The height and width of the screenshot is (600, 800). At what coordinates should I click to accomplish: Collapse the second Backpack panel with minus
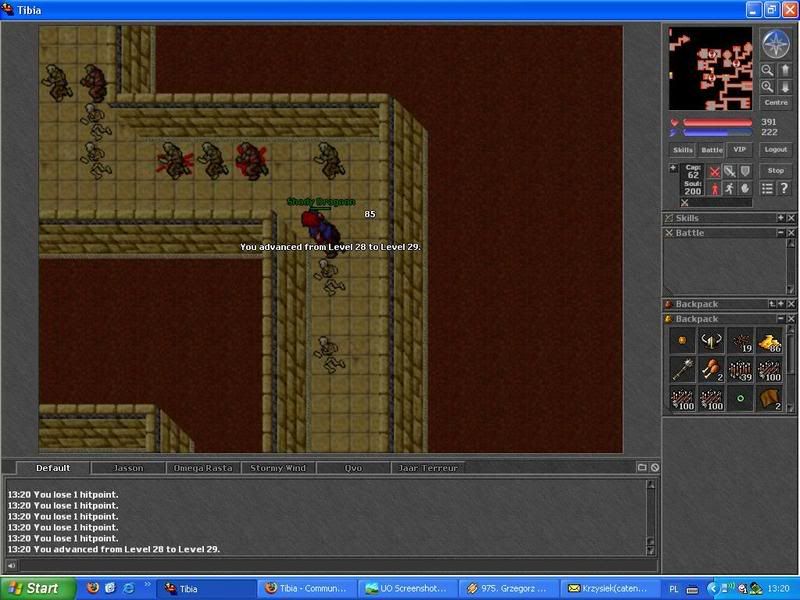click(781, 318)
